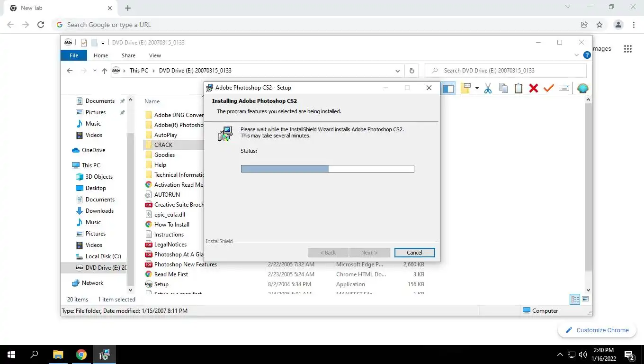
Task: Select the LegalNotices PDF file
Action: (170, 245)
